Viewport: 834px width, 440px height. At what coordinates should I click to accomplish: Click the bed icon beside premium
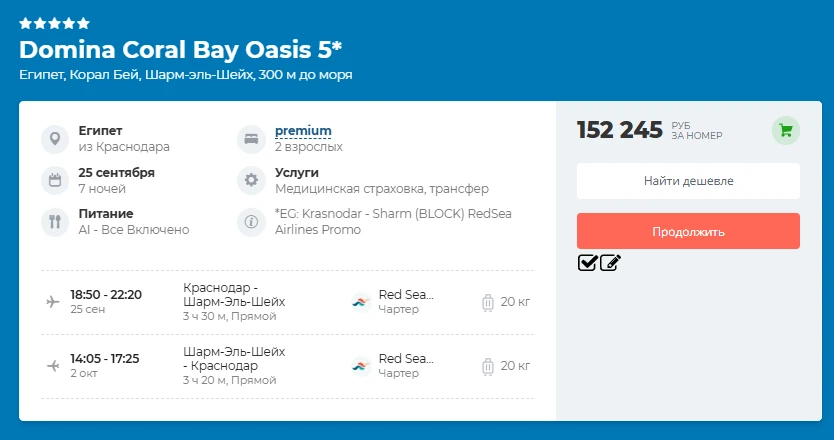point(251,139)
